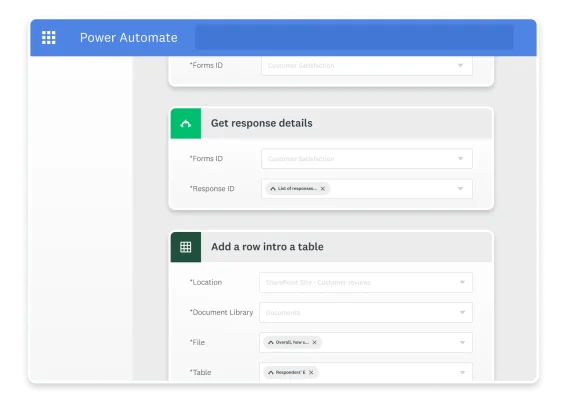The height and width of the screenshot is (400, 567).
Task: Remove the Overall, how s... token
Action: point(314,342)
